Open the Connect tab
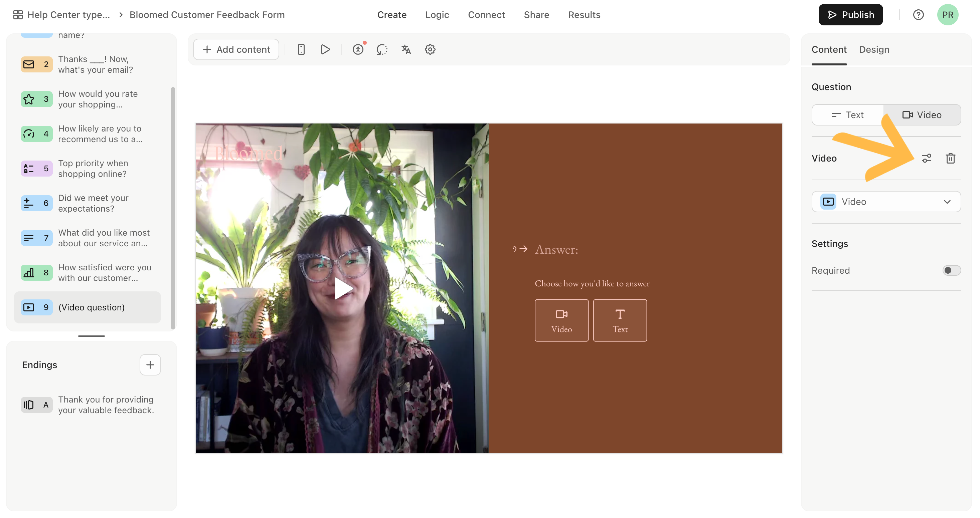The height and width of the screenshot is (518, 980). (x=486, y=15)
